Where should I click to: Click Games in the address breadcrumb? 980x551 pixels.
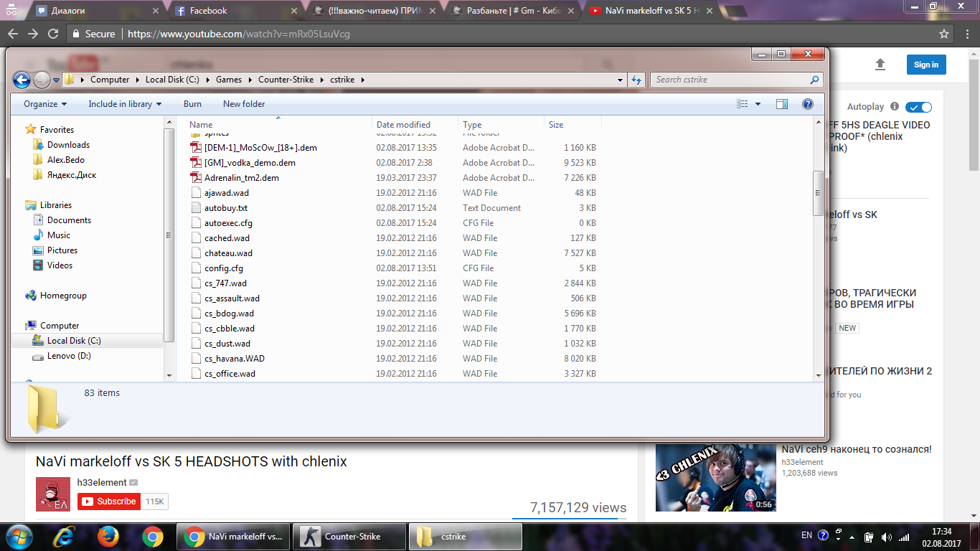click(x=230, y=80)
